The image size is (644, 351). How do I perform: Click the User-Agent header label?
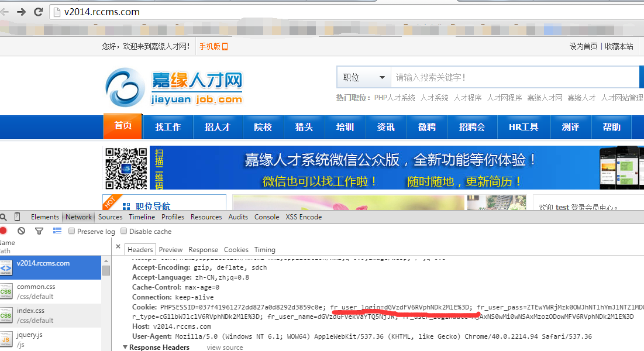tap(153, 336)
